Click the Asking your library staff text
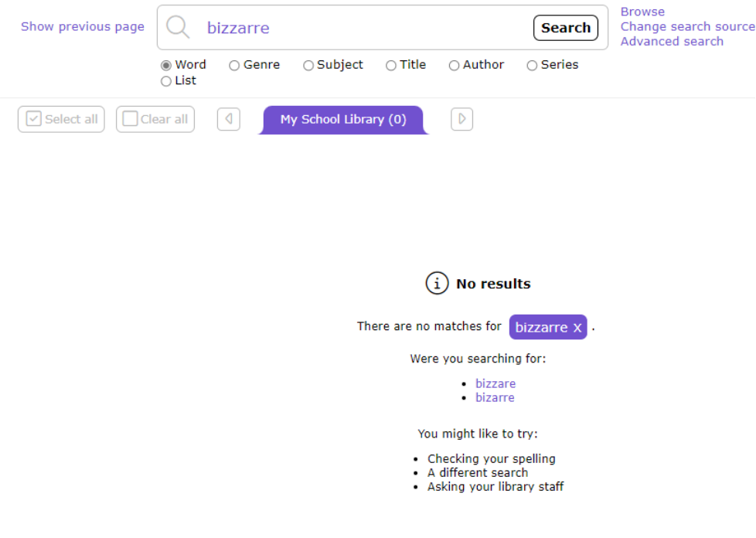Image resolution: width=756 pixels, height=538 pixels. [x=495, y=487]
